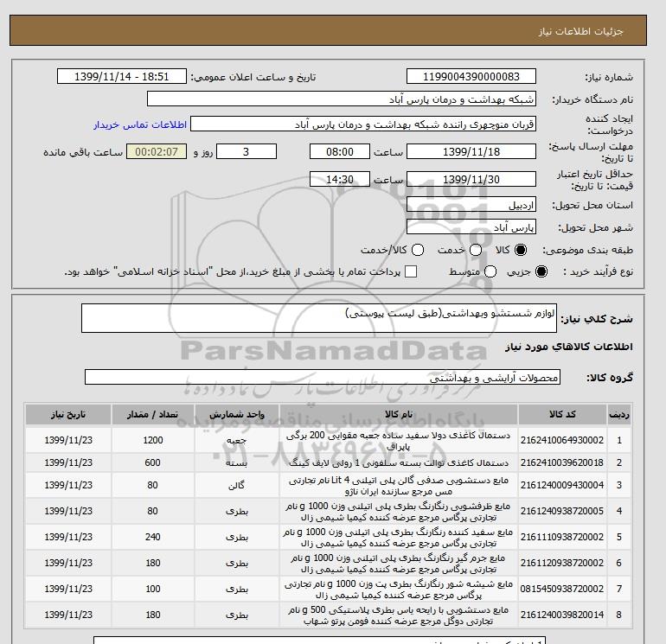The image size is (666, 644).
Task: Click the کد کالا column header
Action: pos(562,414)
